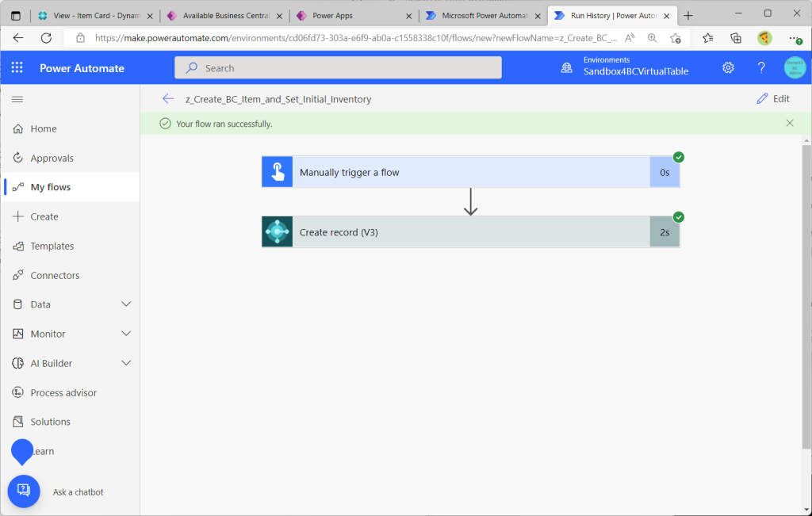This screenshot has width=812, height=516.
Task: Open the Help question mark icon
Action: click(761, 68)
